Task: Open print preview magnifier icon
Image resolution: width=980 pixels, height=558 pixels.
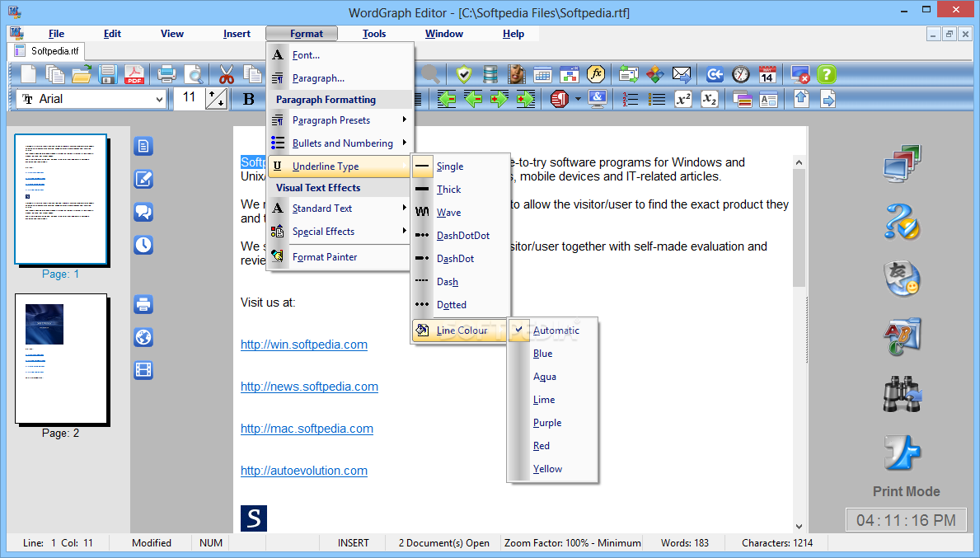Action: [194, 75]
